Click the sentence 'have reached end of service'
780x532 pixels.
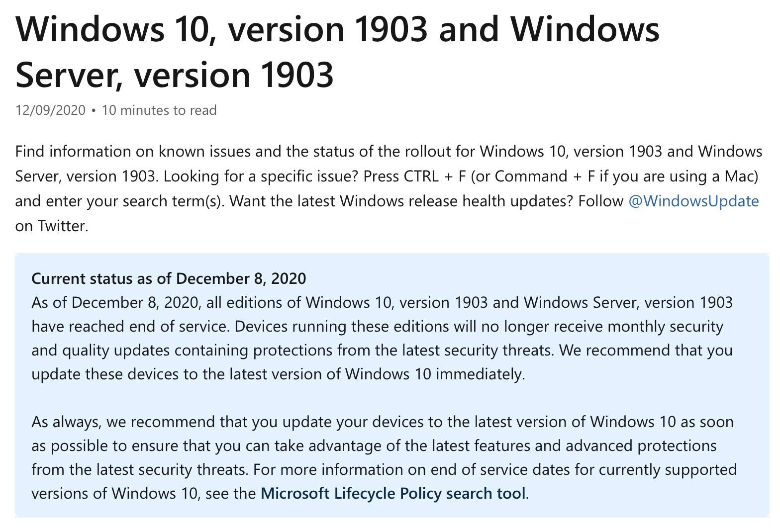pyautogui.click(x=131, y=326)
